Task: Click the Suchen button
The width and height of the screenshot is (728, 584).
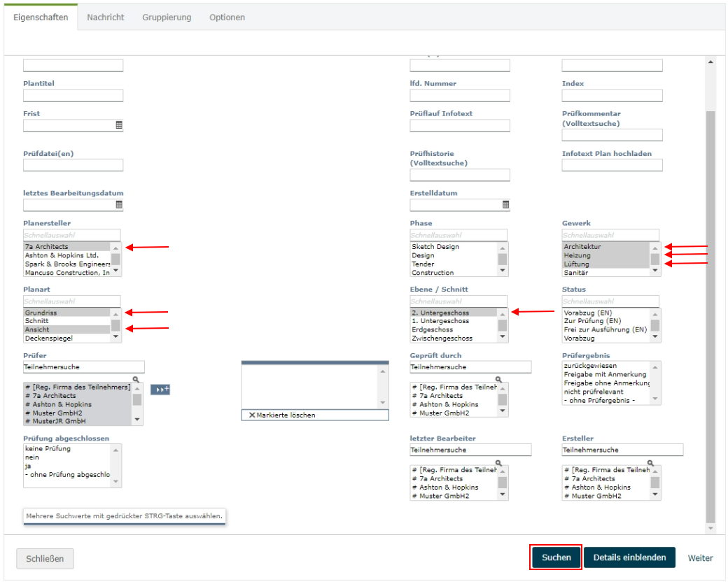Action: (x=556, y=557)
